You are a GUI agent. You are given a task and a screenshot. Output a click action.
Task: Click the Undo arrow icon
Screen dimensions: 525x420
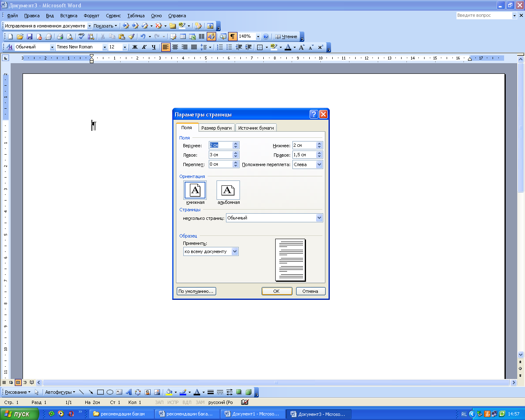click(143, 37)
